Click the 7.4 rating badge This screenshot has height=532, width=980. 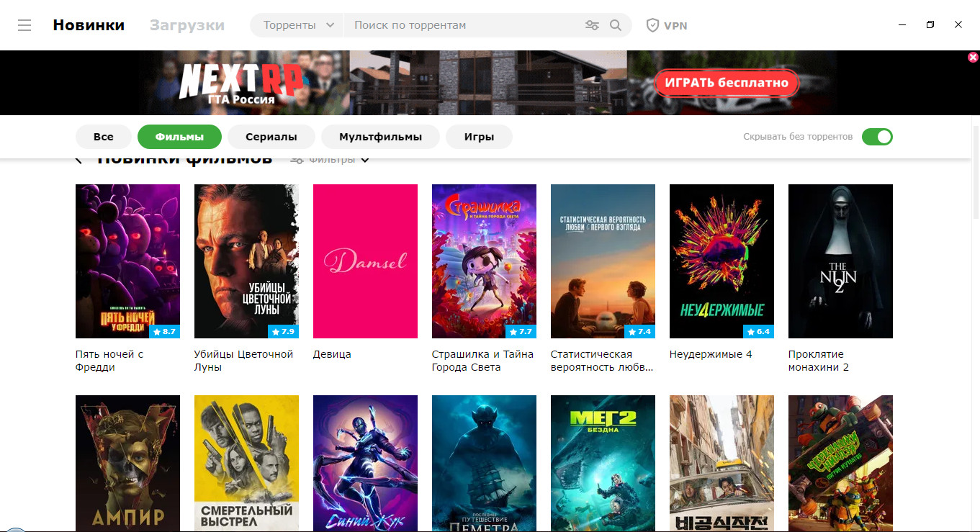tap(640, 332)
